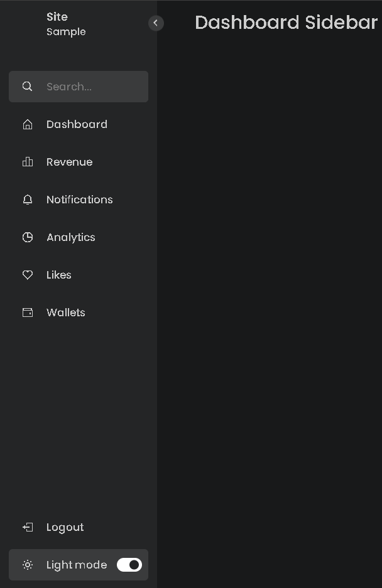Toggle the Light mode switch
This screenshot has width=382, height=588.
coord(129,565)
